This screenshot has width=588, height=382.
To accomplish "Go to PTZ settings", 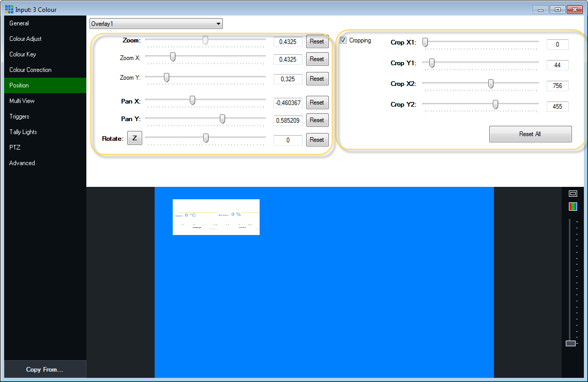I will (x=14, y=148).
